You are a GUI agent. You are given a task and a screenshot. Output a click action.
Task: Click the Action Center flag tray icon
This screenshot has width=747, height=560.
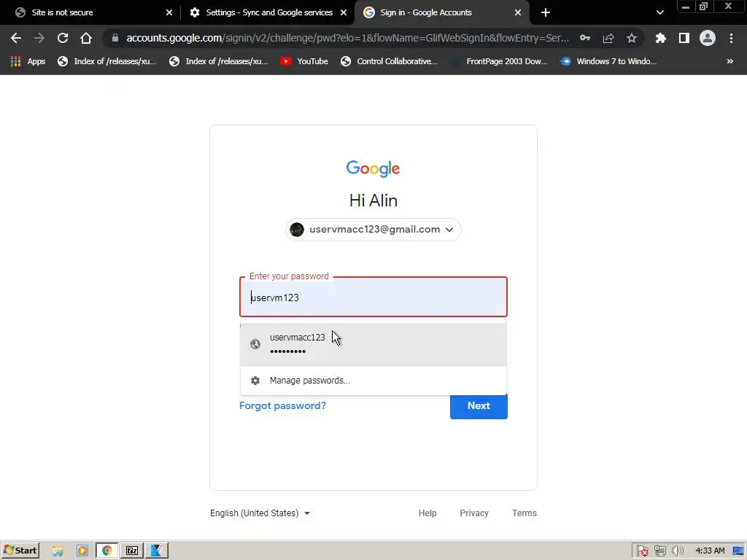[x=642, y=551]
